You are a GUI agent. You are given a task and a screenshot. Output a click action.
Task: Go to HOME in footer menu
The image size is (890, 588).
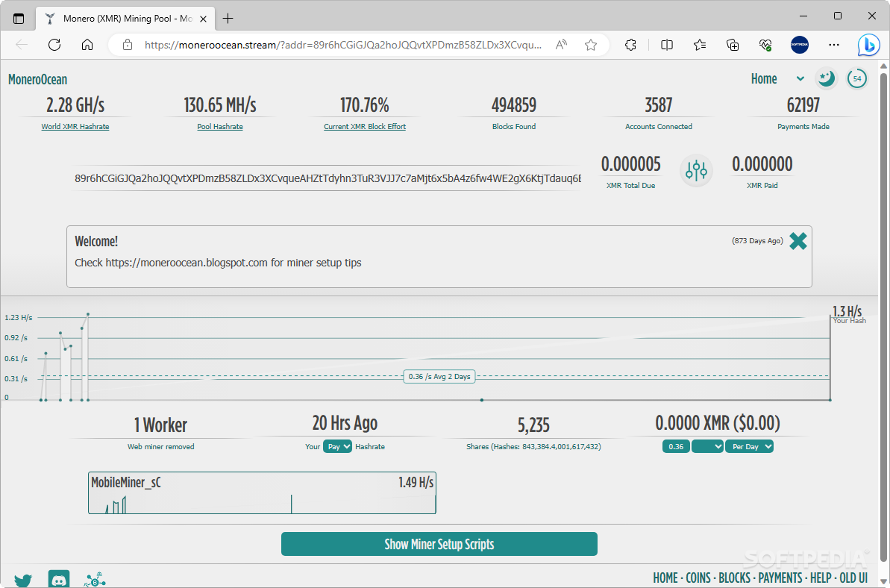click(x=665, y=578)
